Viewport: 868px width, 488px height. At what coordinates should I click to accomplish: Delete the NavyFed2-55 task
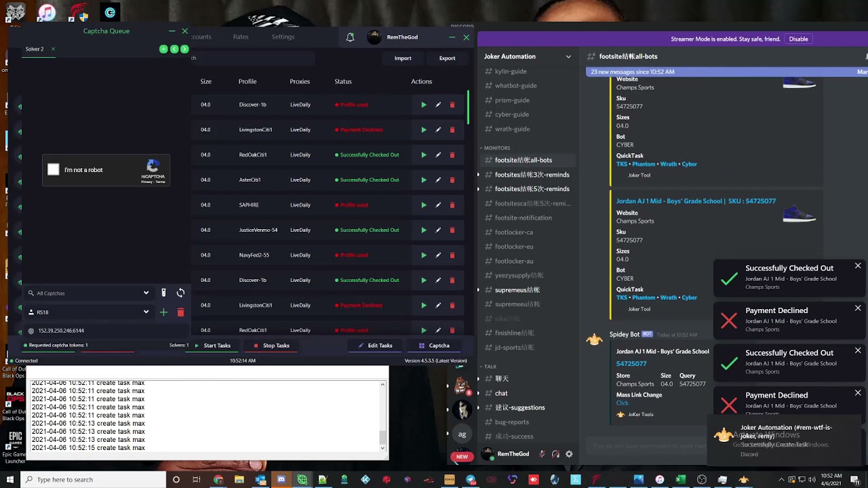click(x=452, y=255)
